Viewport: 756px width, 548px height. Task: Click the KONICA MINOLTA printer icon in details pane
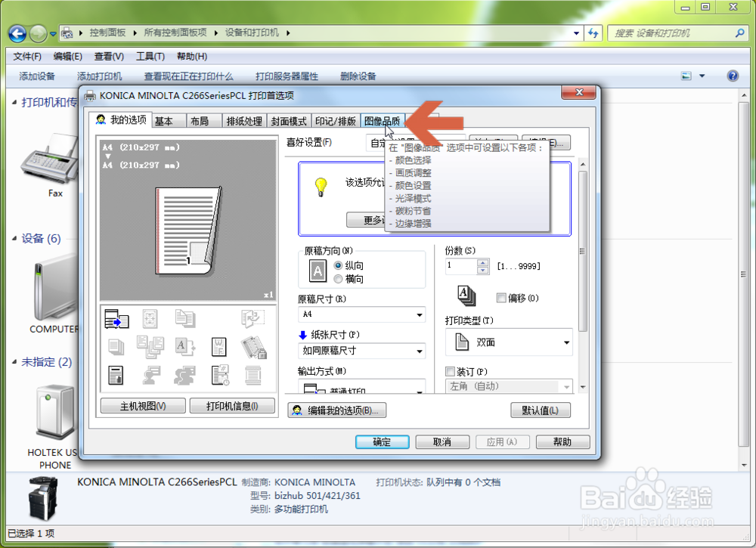[x=43, y=498]
